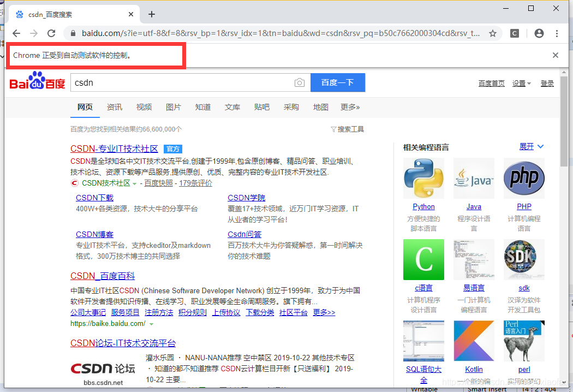Open the Chrome profile avatar icon
Screen dimensions: 573x392
click(x=539, y=33)
